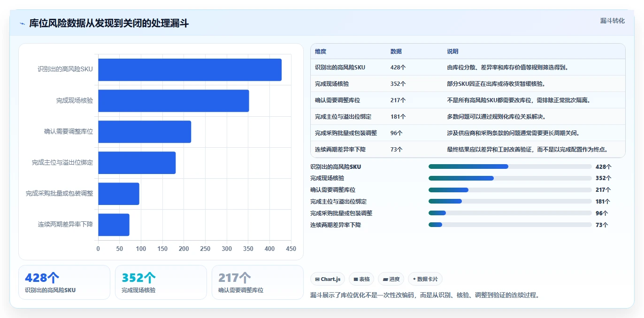Screen dimensions: 644x318
Task: Click the lightning icon beside the title
Action: tap(23, 23)
